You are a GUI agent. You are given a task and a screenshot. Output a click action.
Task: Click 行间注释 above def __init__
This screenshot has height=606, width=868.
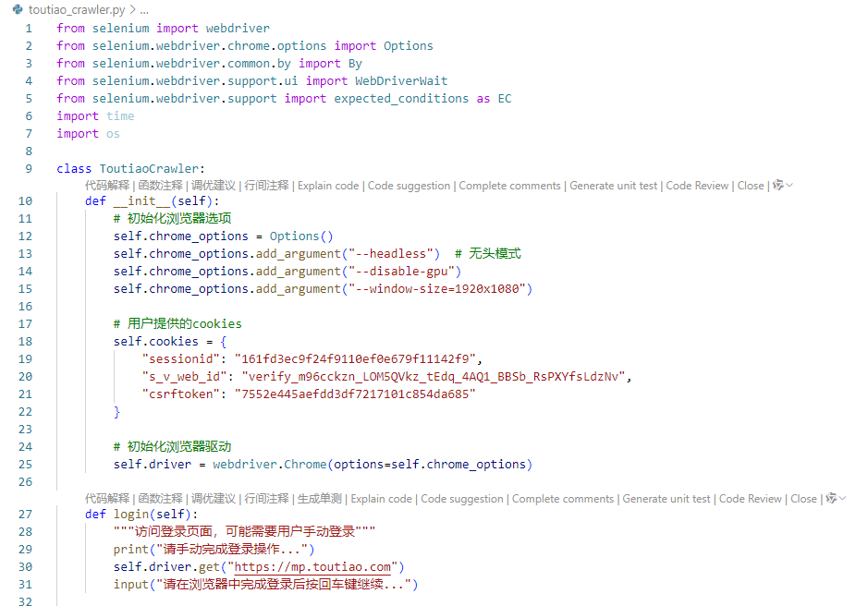coord(266,186)
